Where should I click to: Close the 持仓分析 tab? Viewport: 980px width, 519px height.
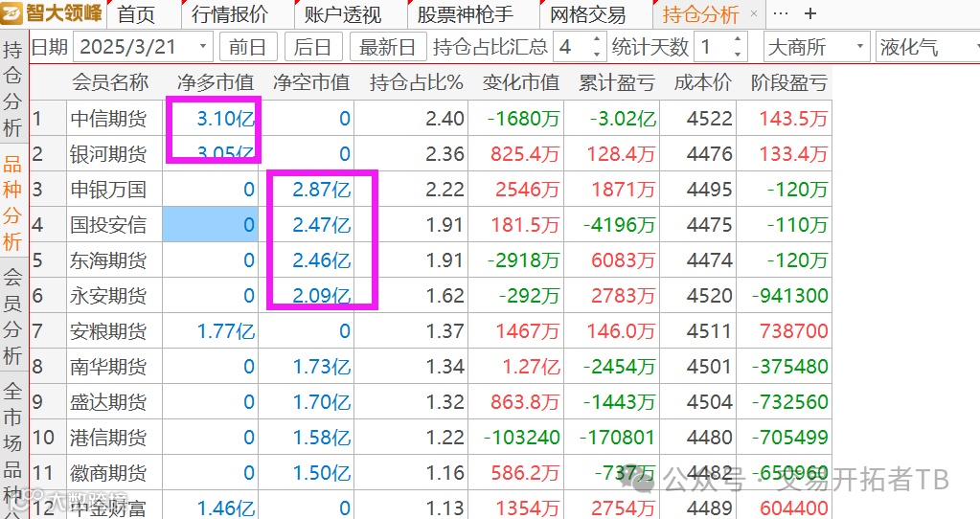pos(754,13)
